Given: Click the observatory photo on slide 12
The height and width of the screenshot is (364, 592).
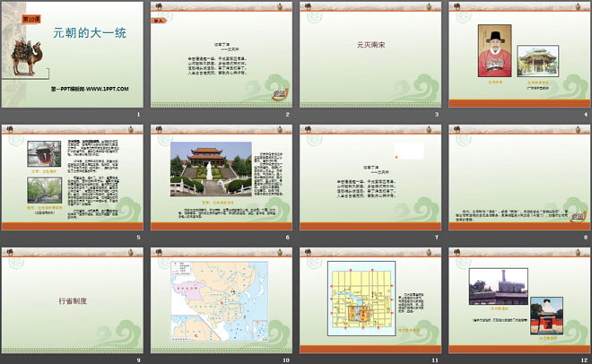Looking at the screenshot, I should 499,287.
